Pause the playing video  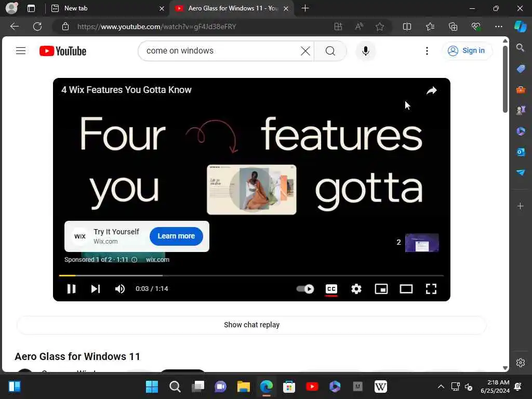point(71,289)
